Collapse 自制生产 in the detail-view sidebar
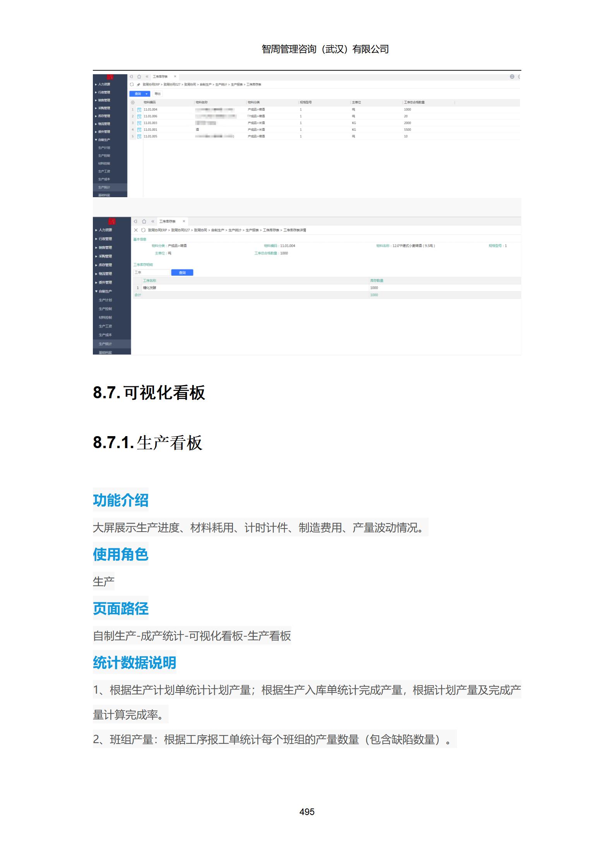The height and width of the screenshot is (868, 614). coord(104,292)
